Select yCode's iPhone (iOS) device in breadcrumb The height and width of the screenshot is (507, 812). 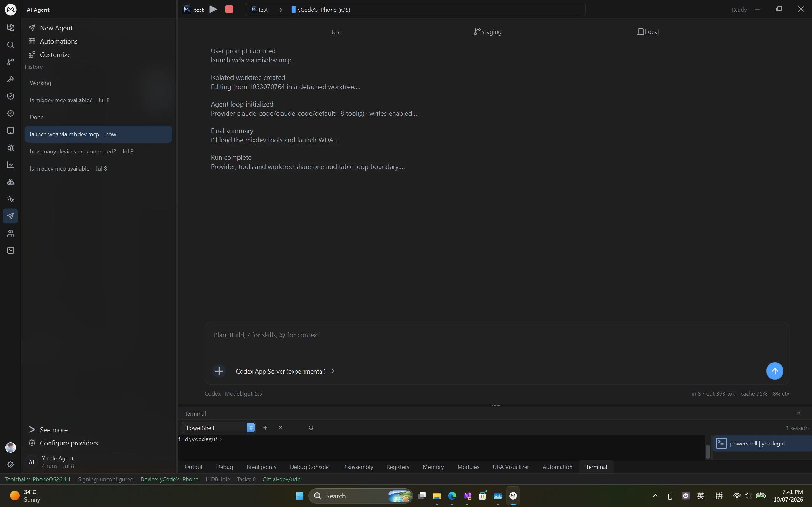[x=321, y=10]
